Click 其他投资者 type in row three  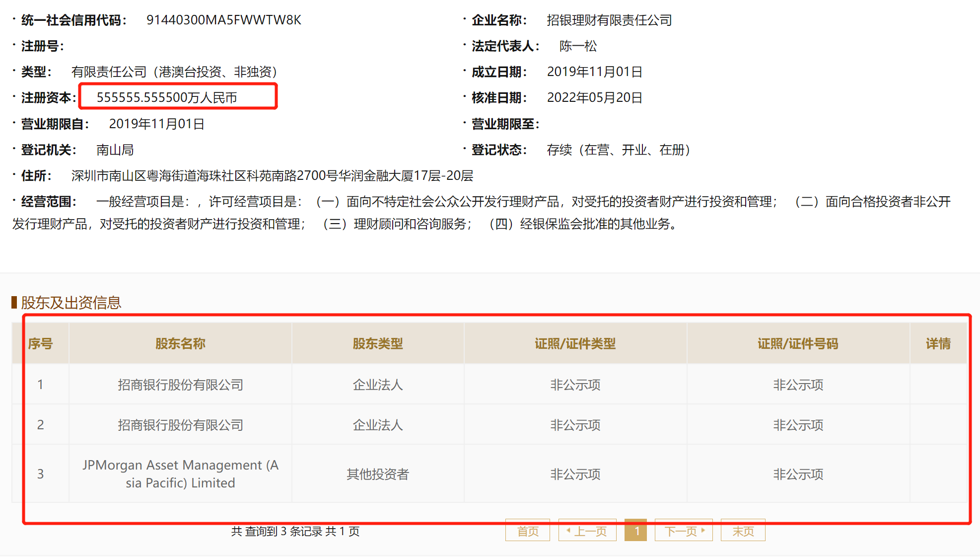(377, 474)
